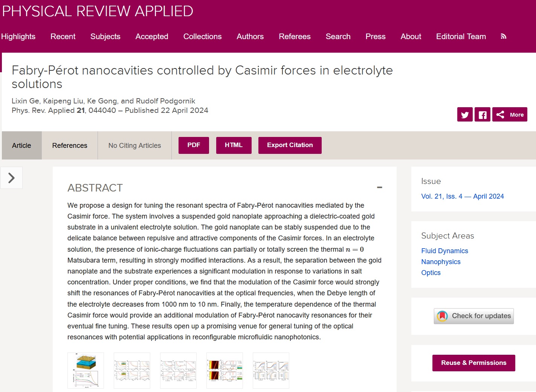Open the fourth figure thumbnail with heatmaps
The image size is (536, 392).
coord(224,371)
